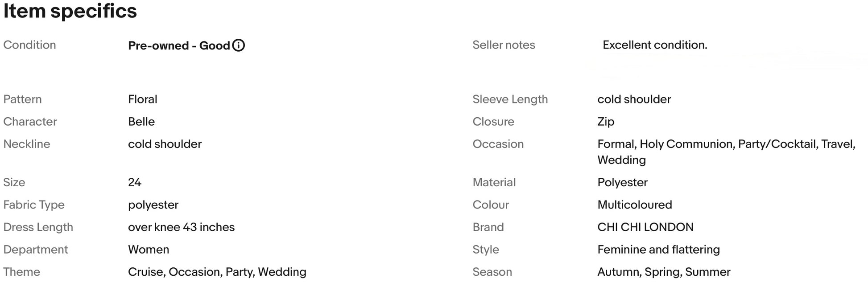This screenshot has width=868, height=295.
Task: Click the Floral pattern value
Action: click(143, 99)
